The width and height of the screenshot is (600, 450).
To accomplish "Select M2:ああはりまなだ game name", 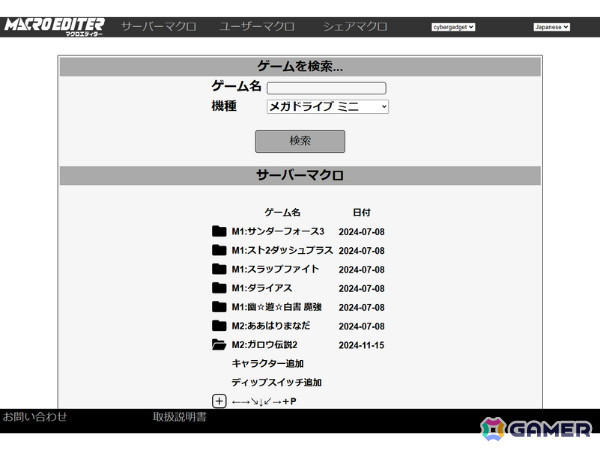I will pyautogui.click(x=271, y=326).
